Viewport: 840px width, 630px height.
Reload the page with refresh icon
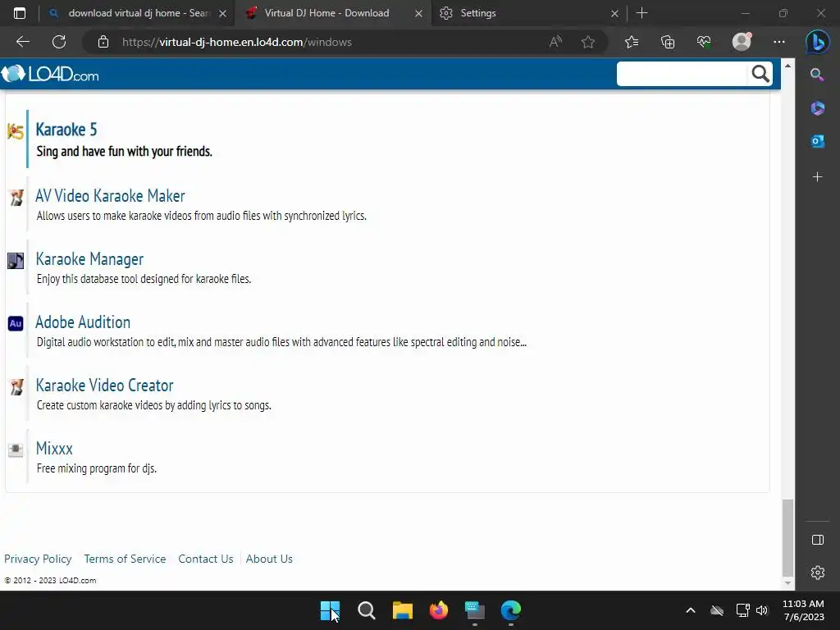click(x=59, y=42)
